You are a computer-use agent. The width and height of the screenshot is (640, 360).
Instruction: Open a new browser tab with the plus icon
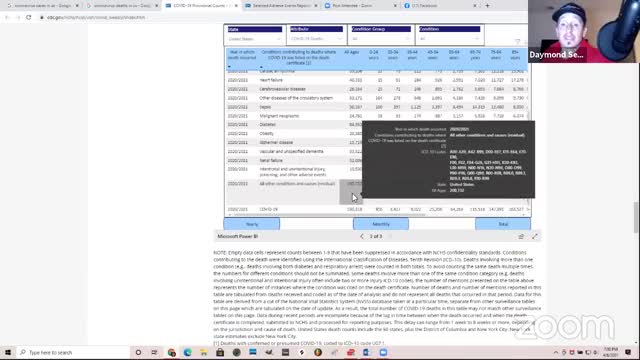coord(487,6)
